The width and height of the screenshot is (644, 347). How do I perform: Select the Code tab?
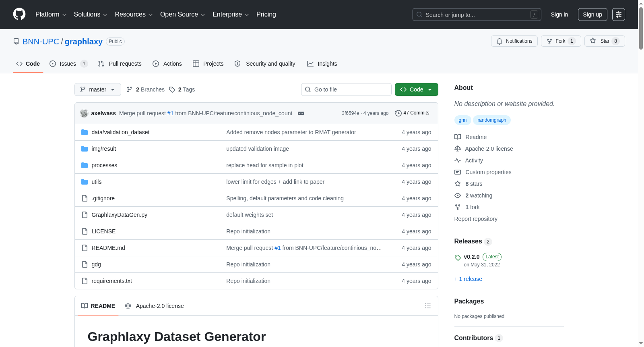click(x=28, y=64)
